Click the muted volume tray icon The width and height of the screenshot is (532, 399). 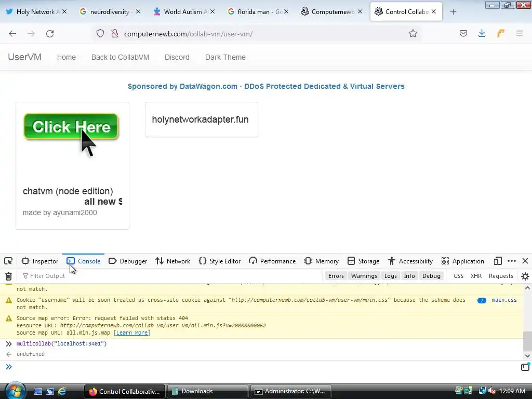tap(491, 391)
